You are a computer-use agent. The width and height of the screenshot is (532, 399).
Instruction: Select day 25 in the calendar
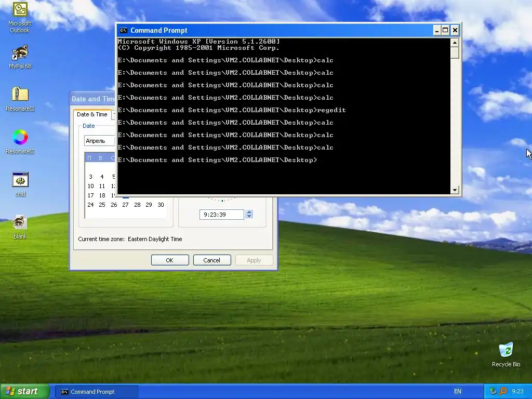(102, 205)
